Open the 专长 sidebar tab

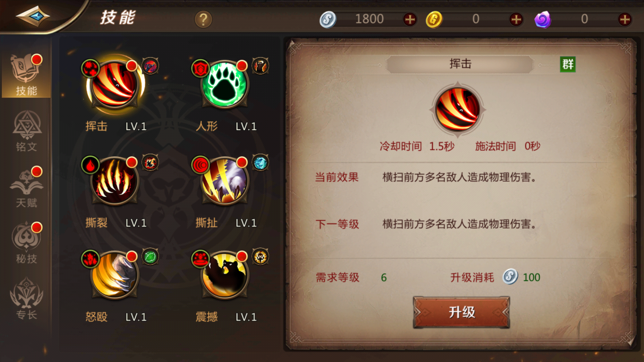coord(26,299)
